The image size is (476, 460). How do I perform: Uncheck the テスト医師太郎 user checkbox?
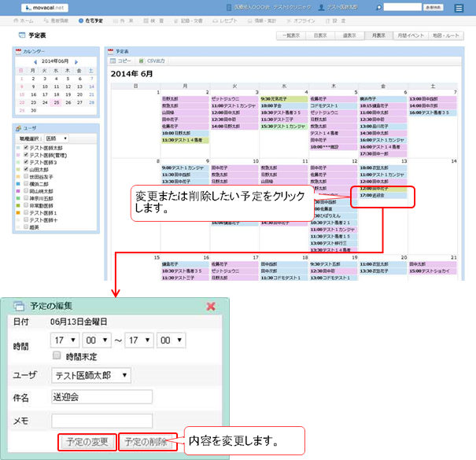[x=27, y=147]
